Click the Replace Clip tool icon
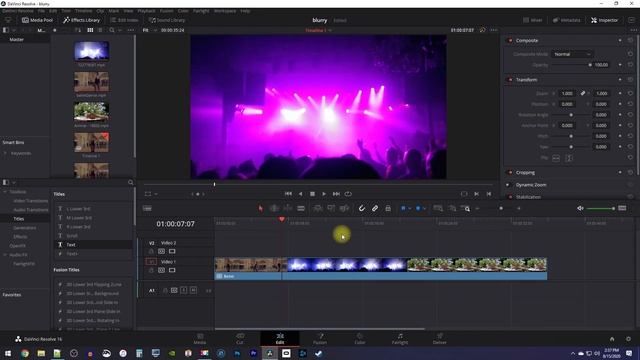The height and width of the screenshot is (360, 640). click(344, 209)
